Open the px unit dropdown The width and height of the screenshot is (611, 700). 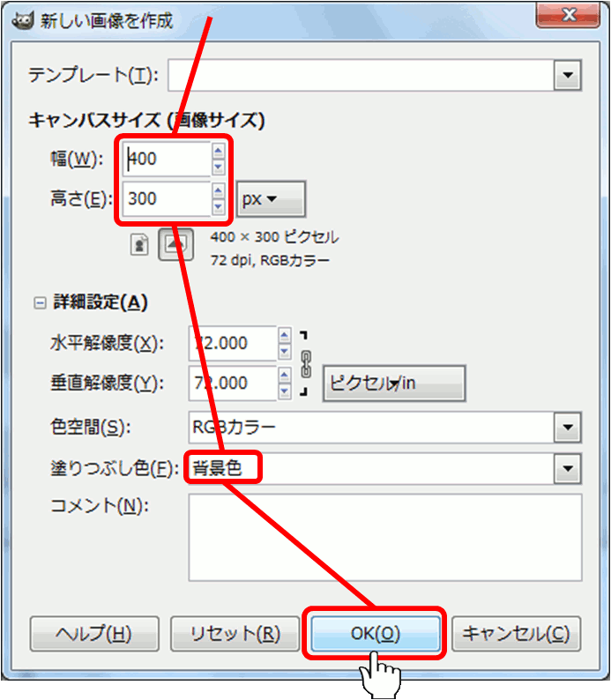click(x=271, y=199)
